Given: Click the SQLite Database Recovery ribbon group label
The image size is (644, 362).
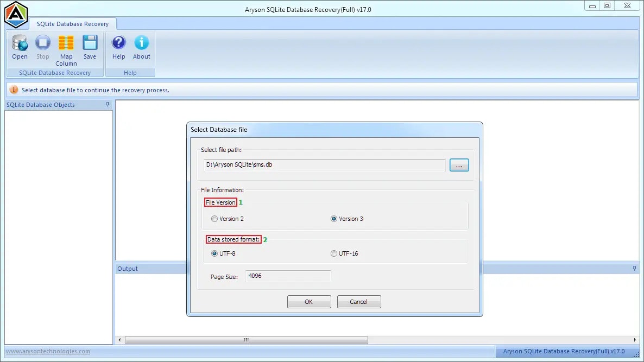Looking at the screenshot, I should 55,73.
